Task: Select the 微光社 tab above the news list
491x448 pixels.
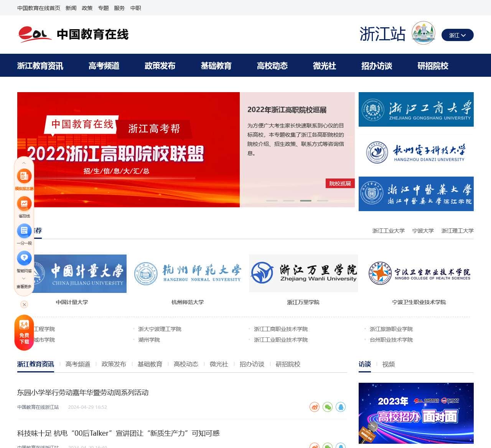Action: 219,364
